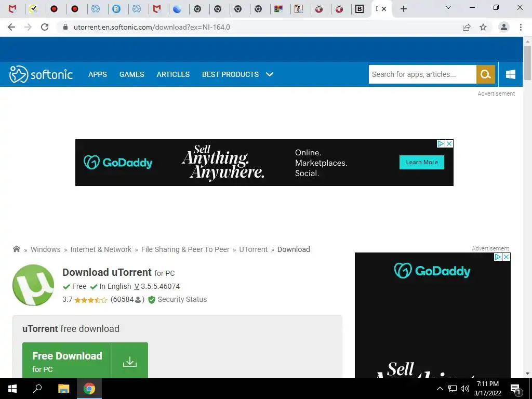532x399 pixels.
Task: Click the Chrome taskbar icon
Action: click(89, 389)
